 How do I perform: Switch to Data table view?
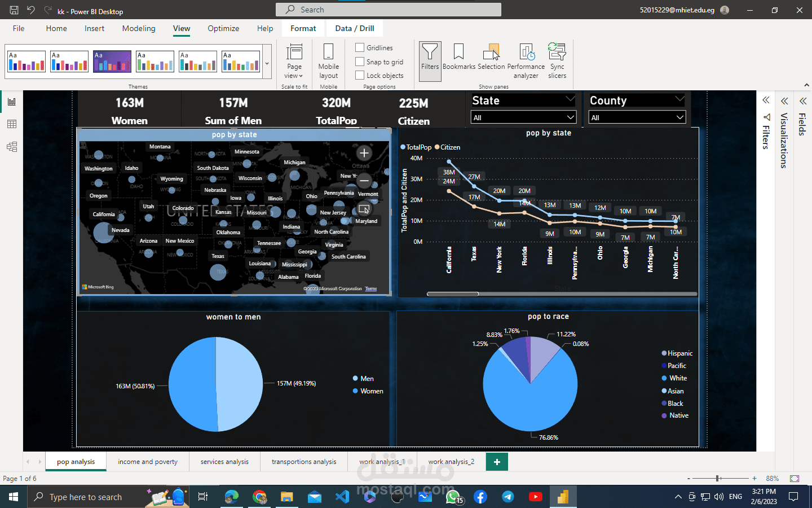[12, 124]
